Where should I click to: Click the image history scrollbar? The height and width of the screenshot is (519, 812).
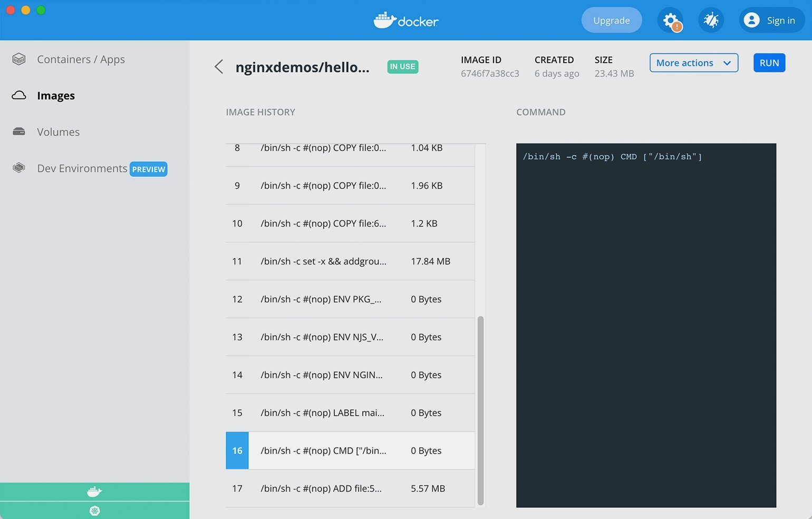pos(480,410)
